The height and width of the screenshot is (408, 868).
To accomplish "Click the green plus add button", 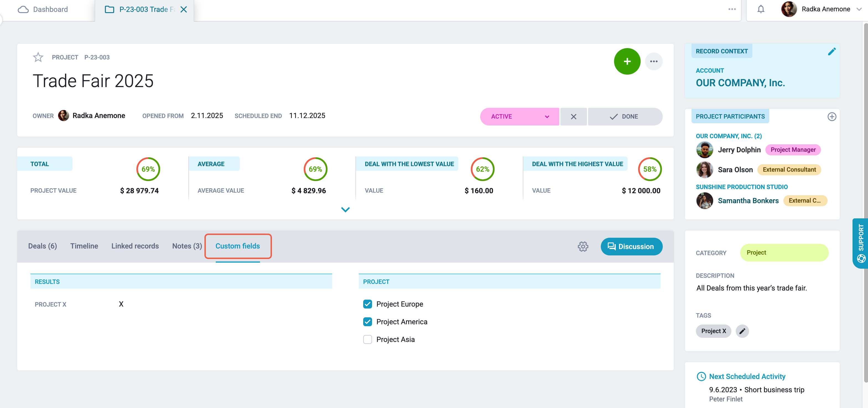I will tap(627, 61).
